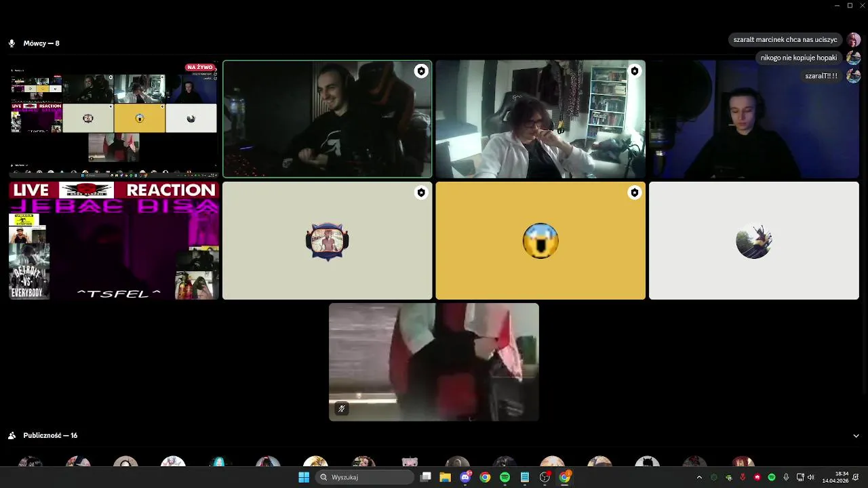Switch to the active Chrome window in taskbar
Image resolution: width=868 pixels, height=488 pixels.
click(x=564, y=477)
